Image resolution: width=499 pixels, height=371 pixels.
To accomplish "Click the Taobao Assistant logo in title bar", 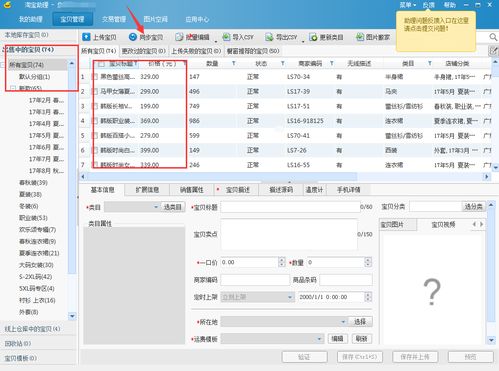I will point(8,5).
